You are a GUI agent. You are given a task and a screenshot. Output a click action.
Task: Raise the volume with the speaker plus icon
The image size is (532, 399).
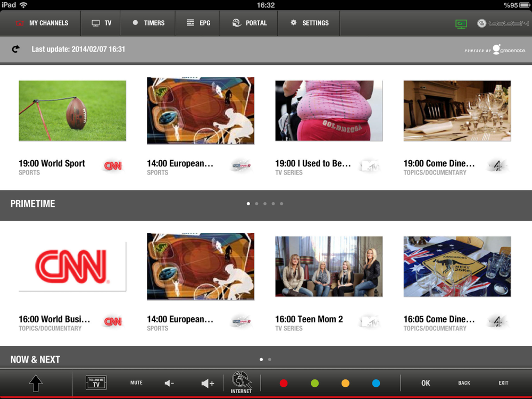coord(207,384)
